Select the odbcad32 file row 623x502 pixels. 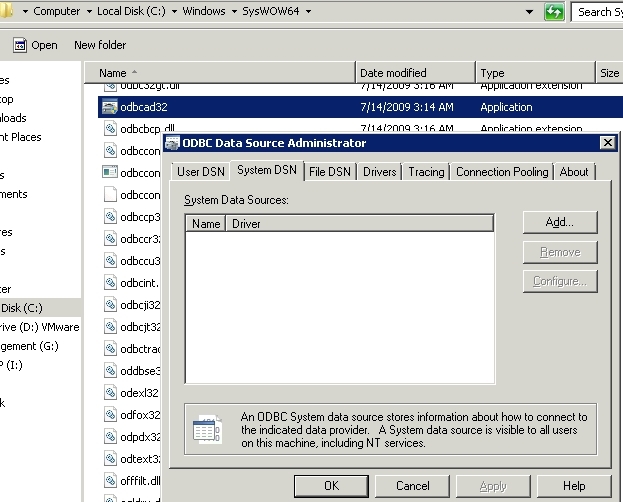coord(360,107)
